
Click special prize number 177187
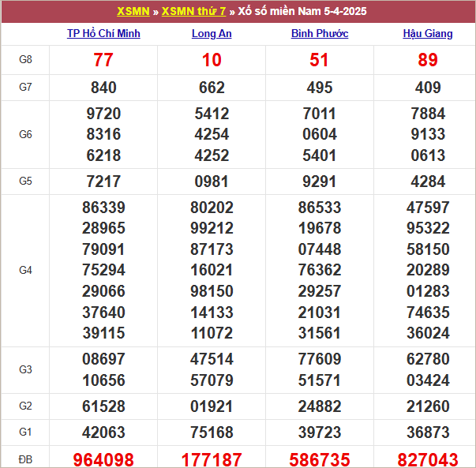pos(212,460)
